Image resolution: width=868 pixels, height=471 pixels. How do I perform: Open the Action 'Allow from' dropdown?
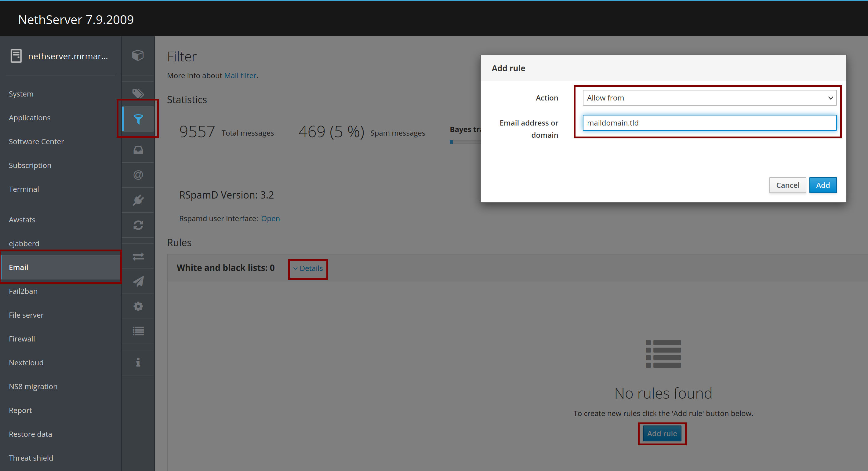click(709, 98)
